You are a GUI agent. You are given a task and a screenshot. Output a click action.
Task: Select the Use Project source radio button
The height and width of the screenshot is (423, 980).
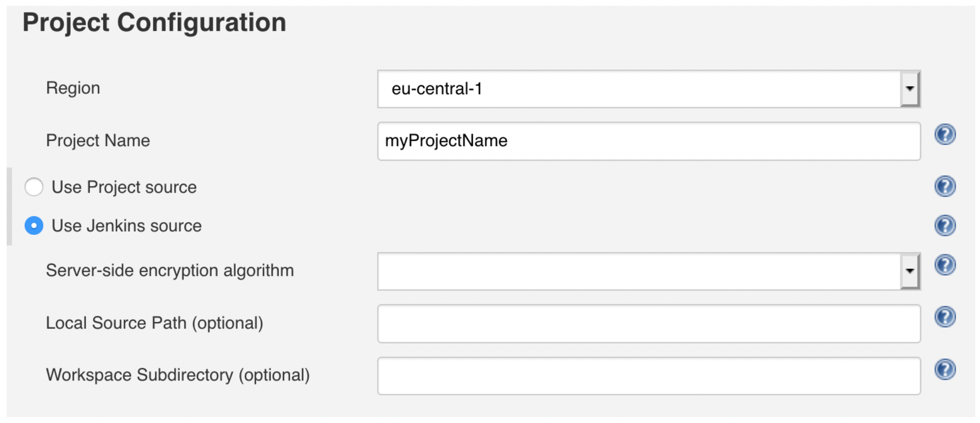tap(34, 187)
